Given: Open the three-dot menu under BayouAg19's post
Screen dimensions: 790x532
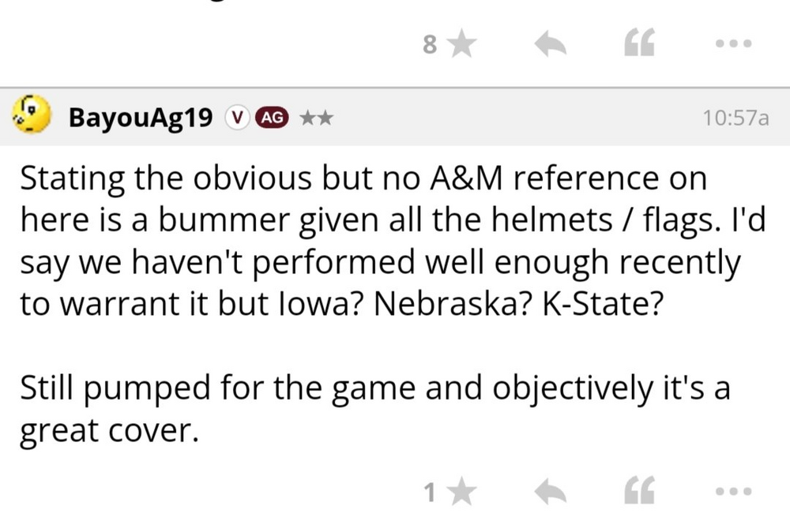Looking at the screenshot, I should coord(729,493).
